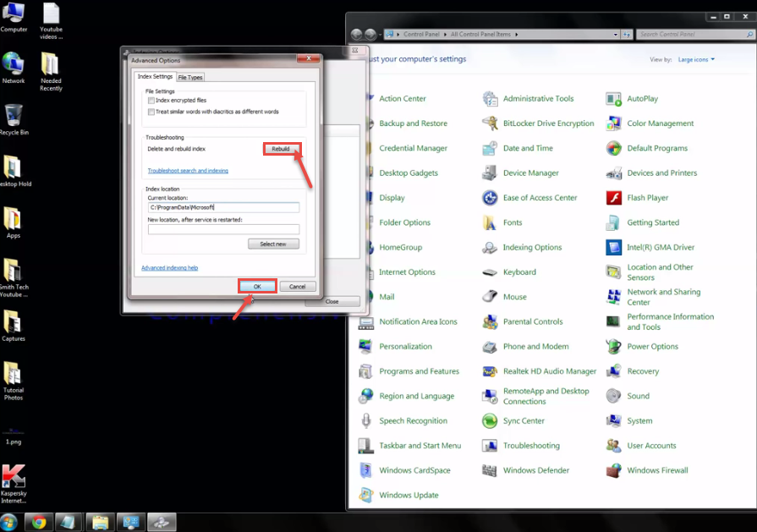Open Parental Controls icon
This screenshot has width=757, height=532.
[490, 322]
